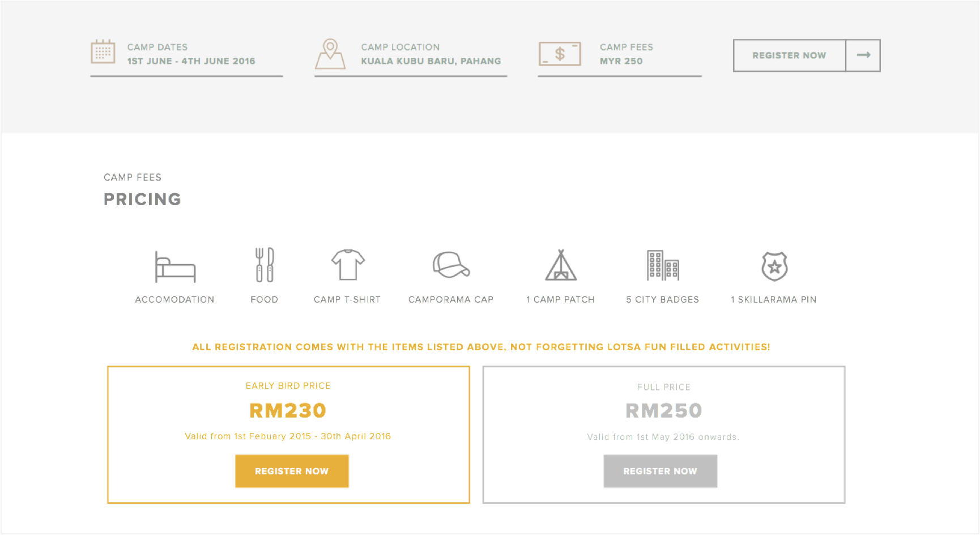
Task: Click the star badge Skillarama Pin icon
Action: click(x=774, y=266)
